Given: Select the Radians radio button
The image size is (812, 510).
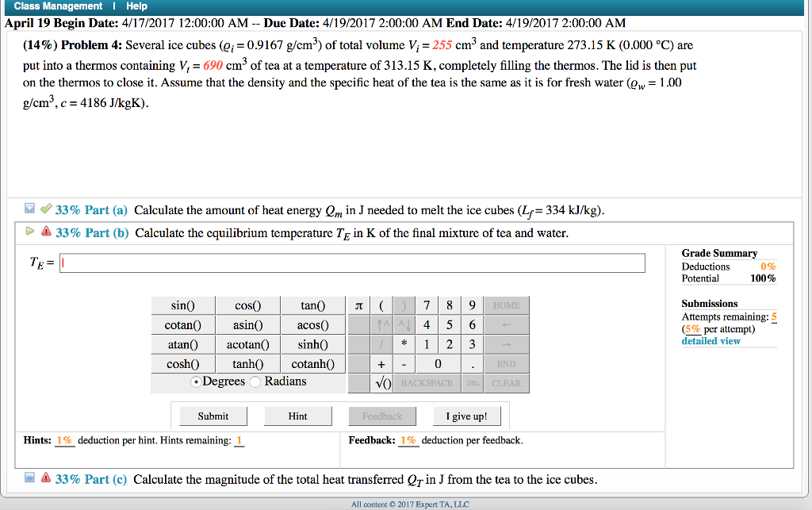Looking at the screenshot, I should (x=255, y=382).
